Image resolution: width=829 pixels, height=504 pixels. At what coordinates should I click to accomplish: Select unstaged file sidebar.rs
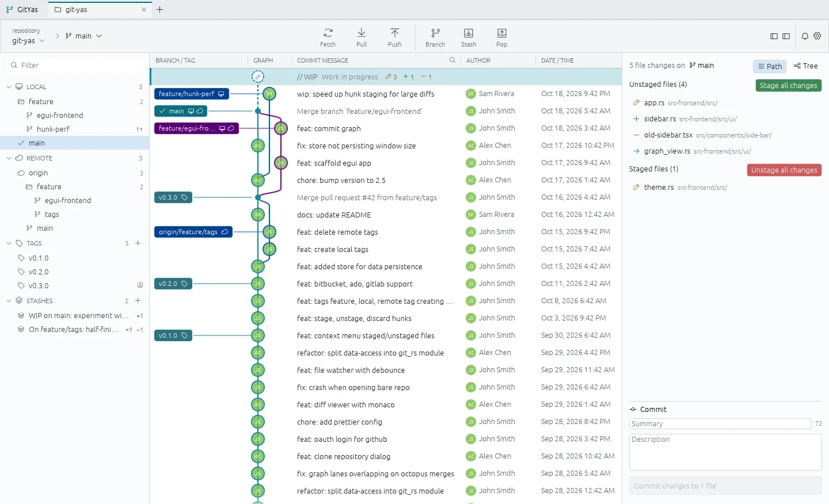click(725, 119)
